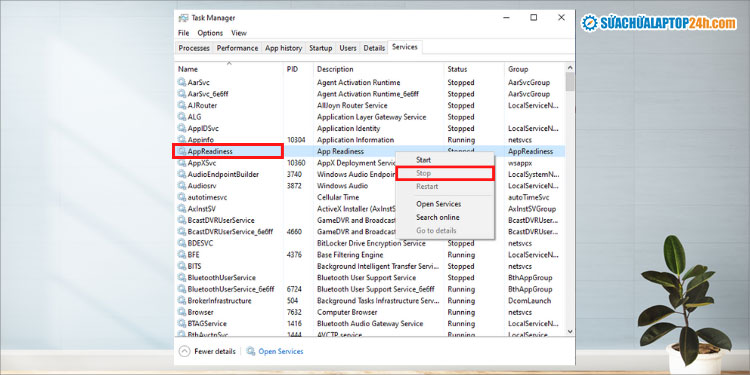Click the ALG service gear icon
Viewport: 750px width, 375px height.
(x=182, y=117)
